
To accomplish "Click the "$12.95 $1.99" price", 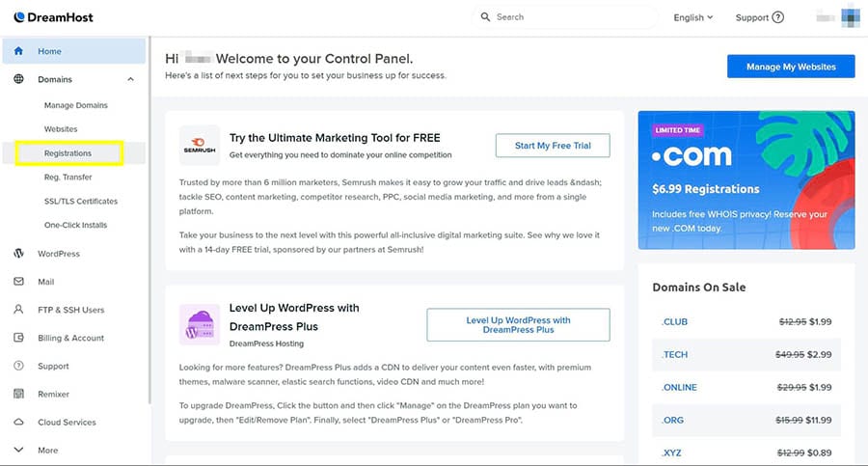I will 805,321.
